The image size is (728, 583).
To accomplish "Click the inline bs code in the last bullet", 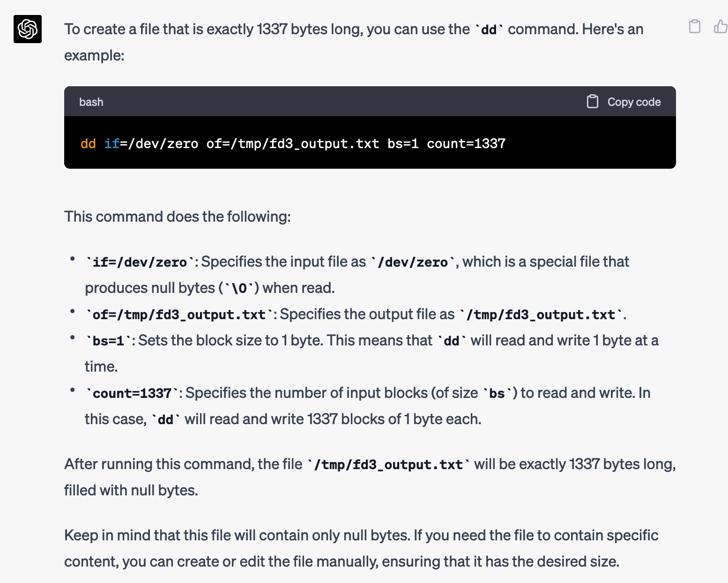I will 497,394.
